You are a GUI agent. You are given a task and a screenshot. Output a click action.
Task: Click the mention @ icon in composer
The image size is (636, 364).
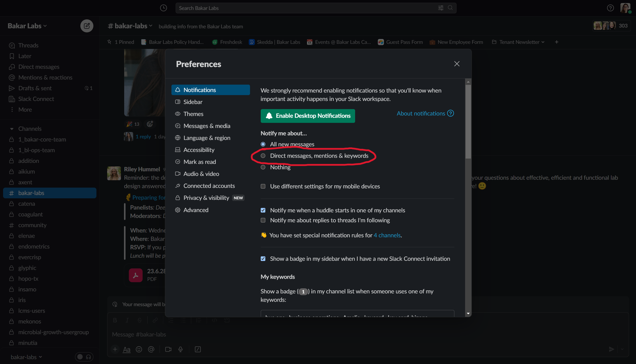(x=151, y=349)
